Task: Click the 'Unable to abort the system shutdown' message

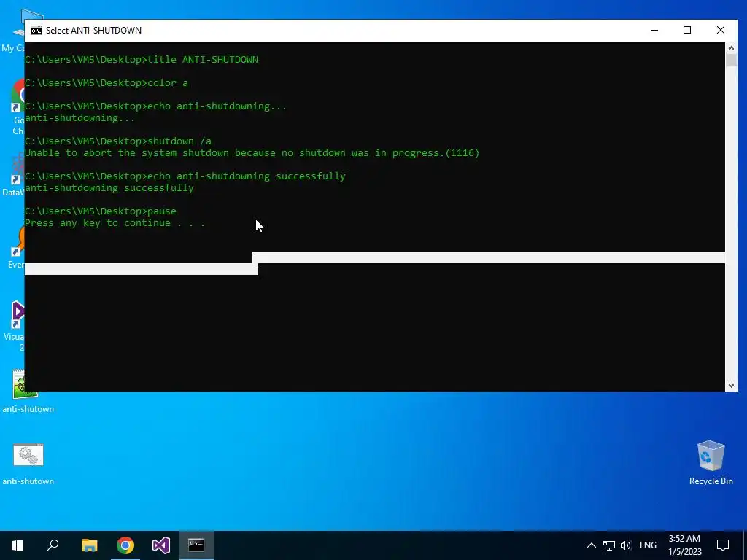Action: 252,153
